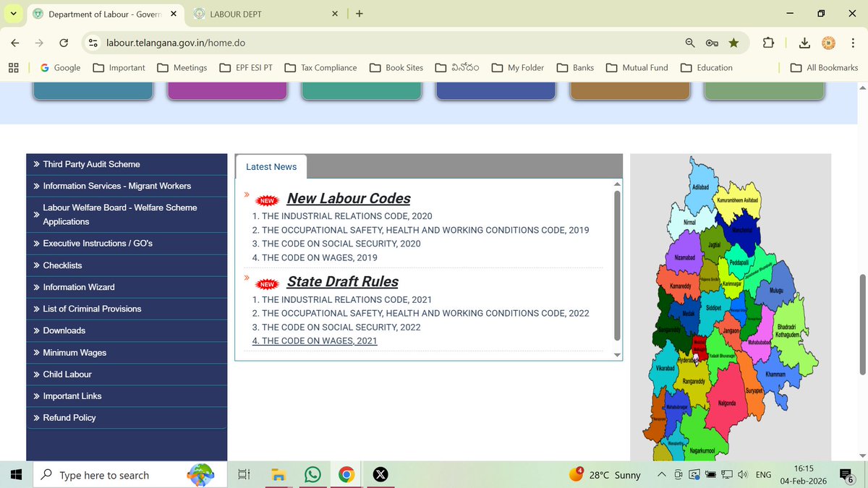
Task: Click the zoom magnifier icon in address bar
Action: (690, 43)
